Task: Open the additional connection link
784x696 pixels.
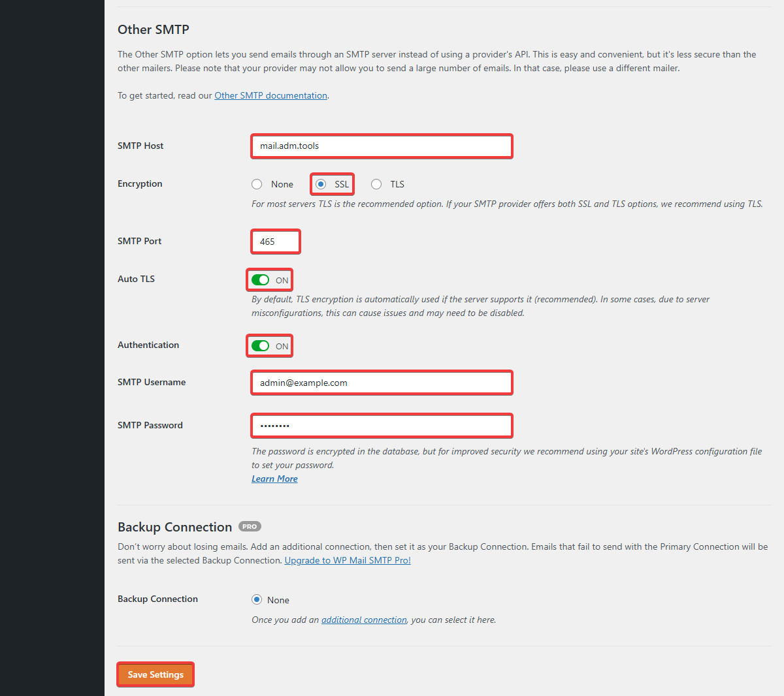Action: tap(363, 620)
